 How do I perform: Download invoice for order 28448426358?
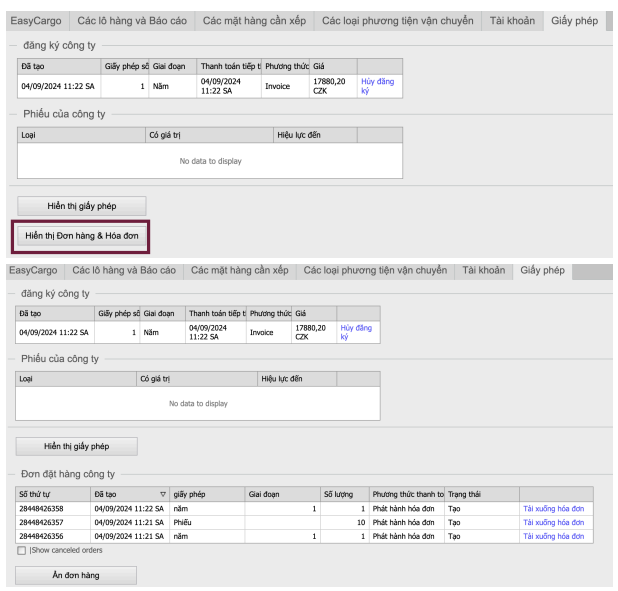pos(552,508)
